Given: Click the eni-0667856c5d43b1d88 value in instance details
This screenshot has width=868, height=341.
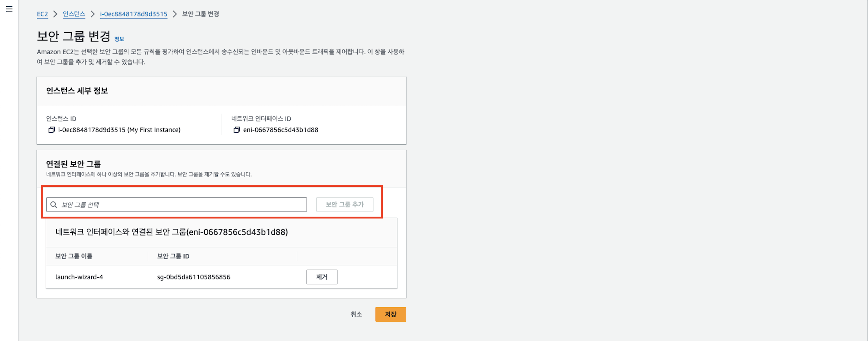Looking at the screenshot, I should [x=280, y=130].
